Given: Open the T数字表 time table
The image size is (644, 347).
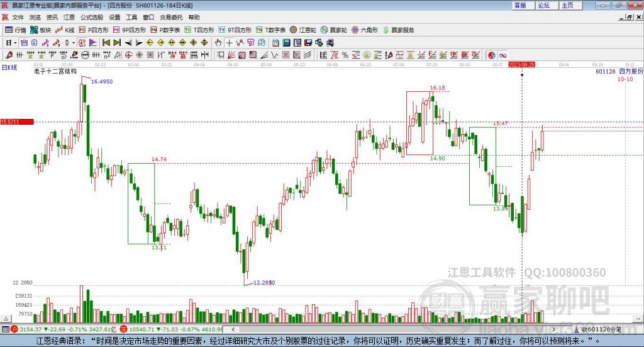Looking at the screenshot, I should coord(270,30).
